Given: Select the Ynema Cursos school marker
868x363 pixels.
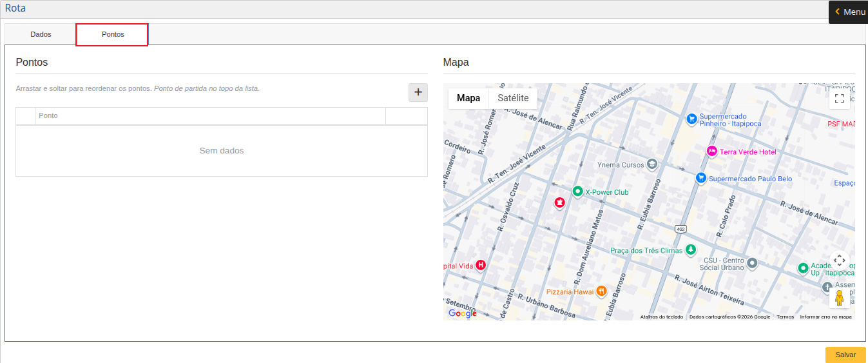Looking at the screenshot, I should tap(652, 164).
